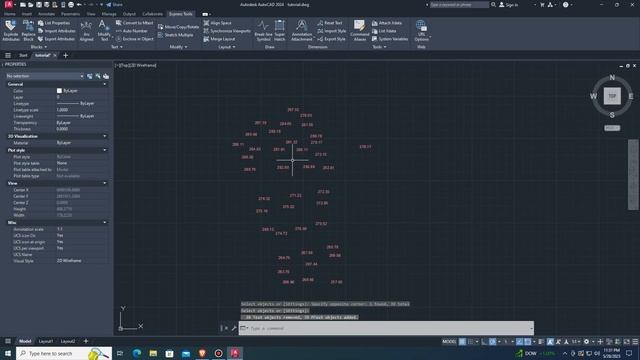Toggle lineweight display in status bar
Screen dimensions: 640x360
coord(541,342)
